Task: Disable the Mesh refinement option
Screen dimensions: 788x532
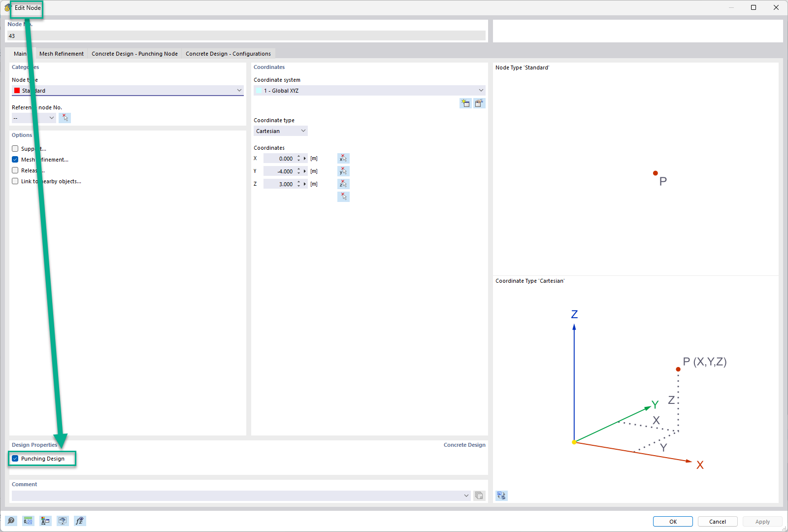Action: pos(15,159)
